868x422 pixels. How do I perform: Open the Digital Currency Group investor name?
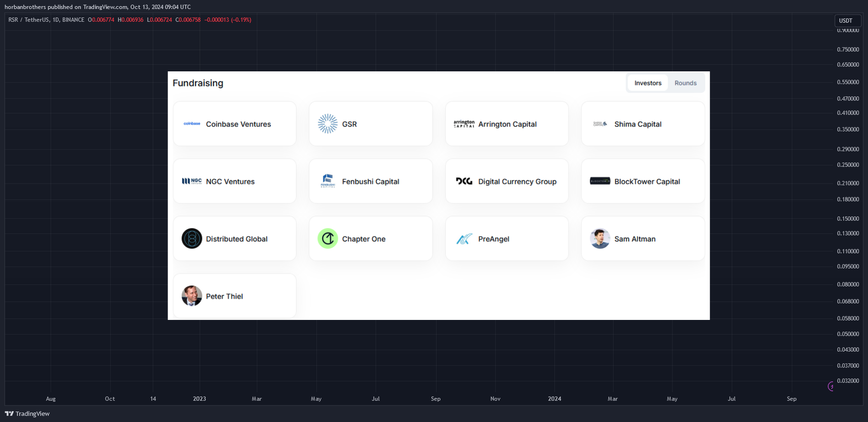[x=517, y=181]
